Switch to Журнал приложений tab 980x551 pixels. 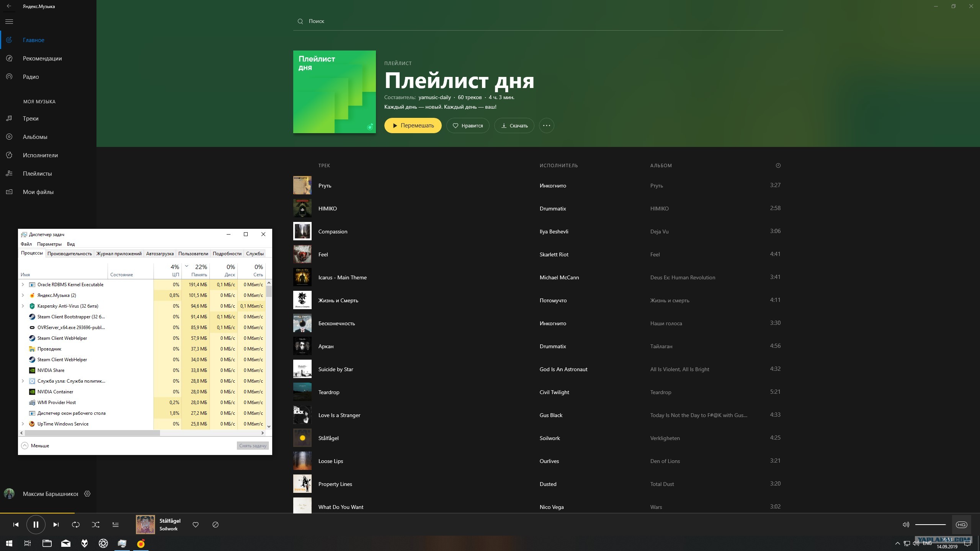click(119, 254)
